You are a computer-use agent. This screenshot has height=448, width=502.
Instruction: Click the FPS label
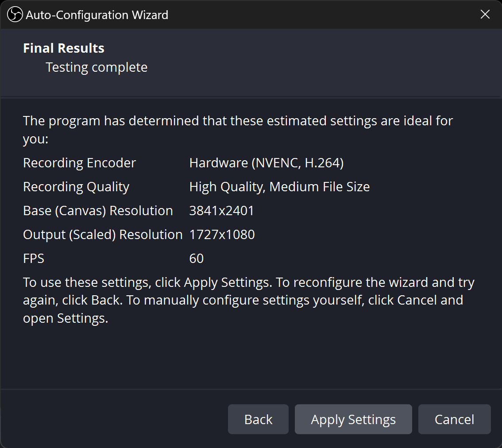pyautogui.click(x=34, y=259)
